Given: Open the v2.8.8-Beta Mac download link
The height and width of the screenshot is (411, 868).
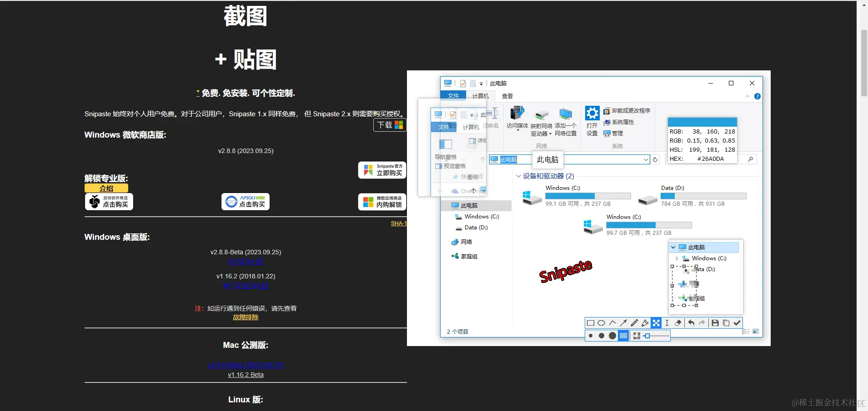Looking at the screenshot, I should (x=246, y=365).
